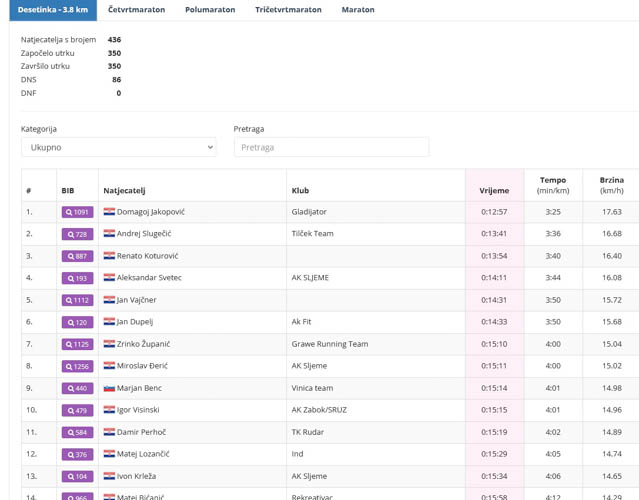Select the Desetinka - 3.8 km tab
This screenshot has height=500, width=639.
click(52, 10)
